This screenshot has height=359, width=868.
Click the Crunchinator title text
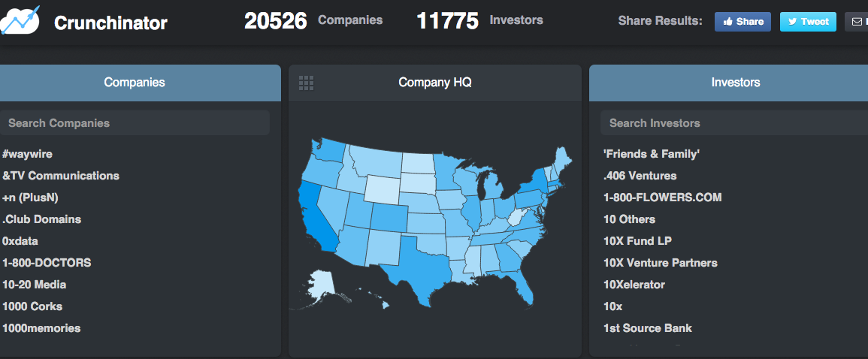click(110, 23)
